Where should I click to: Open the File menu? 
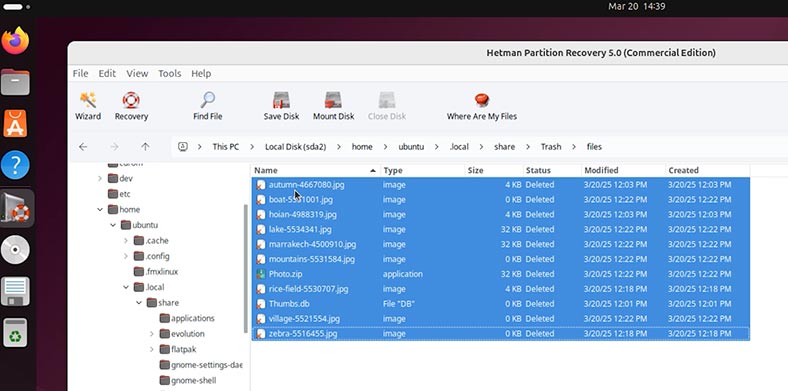click(80, 73)
